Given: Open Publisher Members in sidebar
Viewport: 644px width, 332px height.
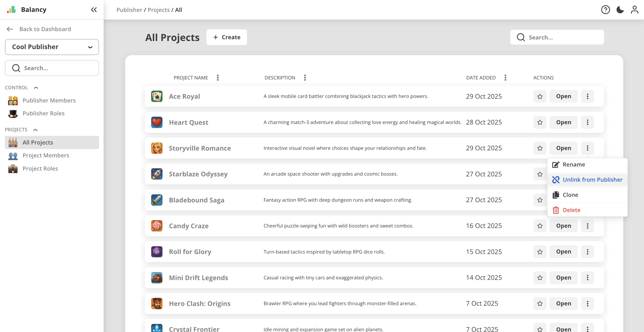Looking at the screenshot, I should pyautogui.click(x=49, y=100).
